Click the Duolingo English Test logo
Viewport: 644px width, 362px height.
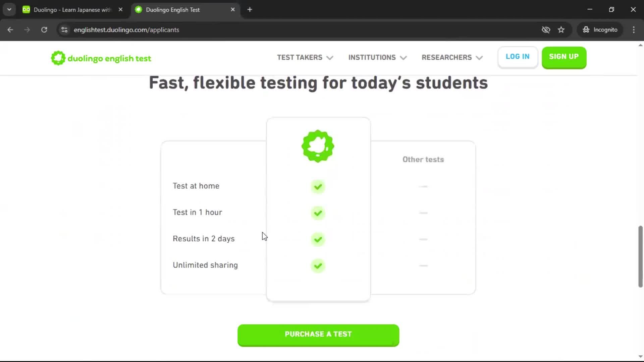(101, 58)
